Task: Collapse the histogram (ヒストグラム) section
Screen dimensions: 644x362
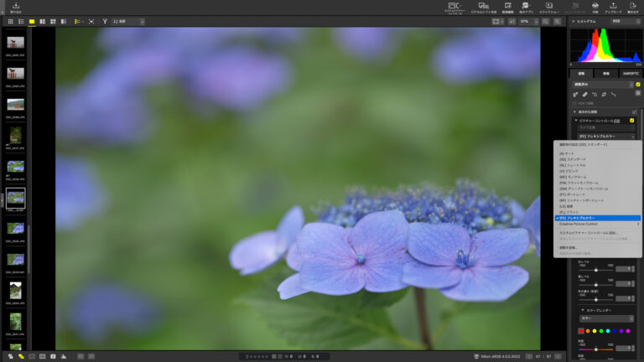Action: (574, 21)
